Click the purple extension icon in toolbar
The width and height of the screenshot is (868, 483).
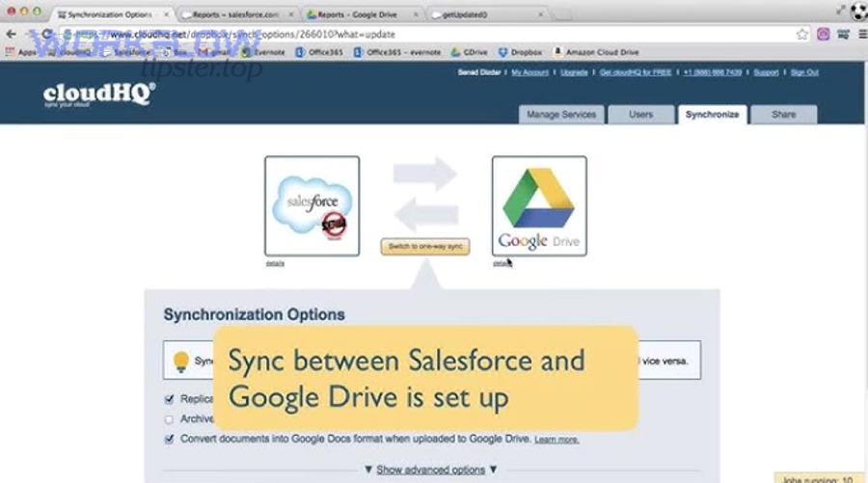coord(824,35)
